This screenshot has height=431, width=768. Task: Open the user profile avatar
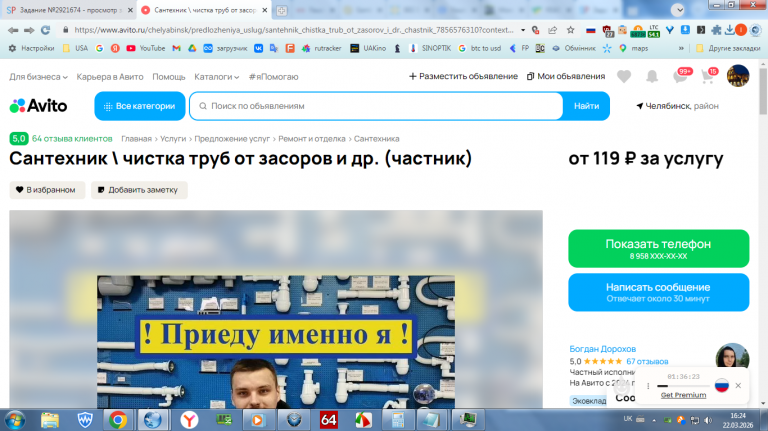click(x=738, y=76)
